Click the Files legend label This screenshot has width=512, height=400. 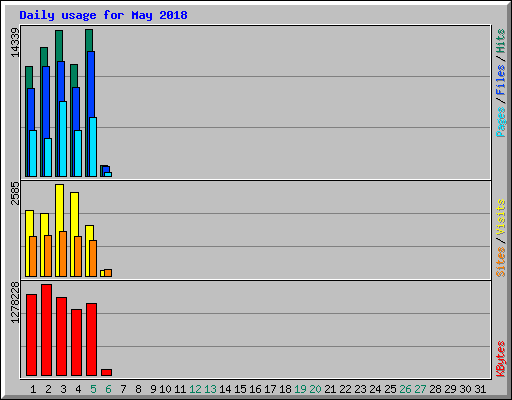(501, 79)
